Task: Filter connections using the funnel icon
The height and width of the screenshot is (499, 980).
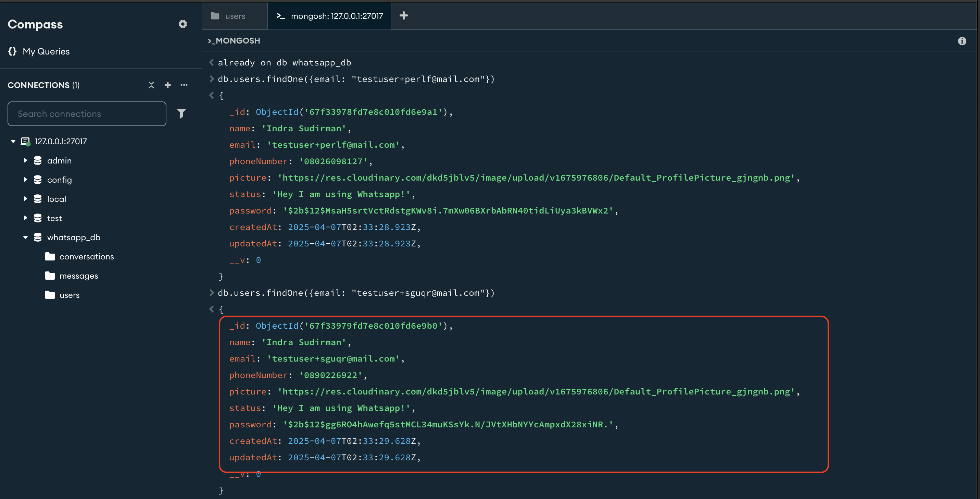Action: point(182,113)
